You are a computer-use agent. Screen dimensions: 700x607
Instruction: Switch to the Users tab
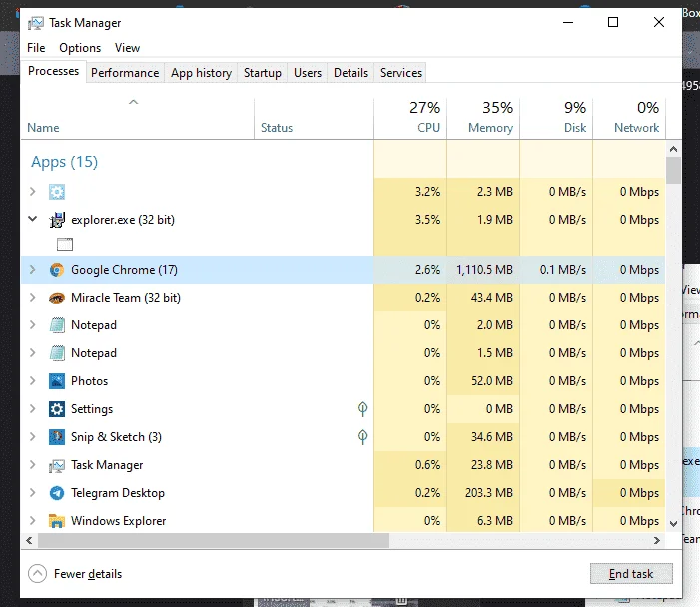pos(308,73)
